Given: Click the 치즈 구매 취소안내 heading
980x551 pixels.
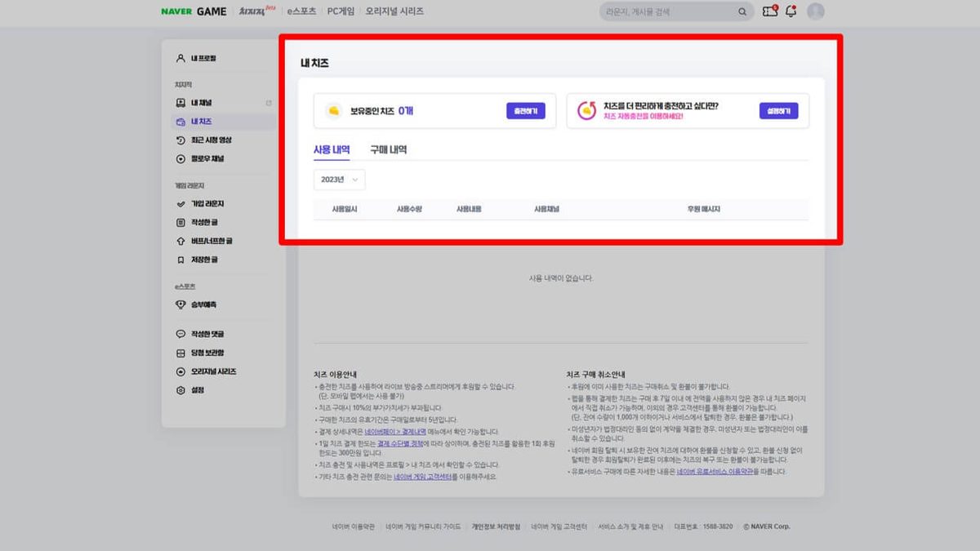Looking at the screenshot, I should [595, 374].
